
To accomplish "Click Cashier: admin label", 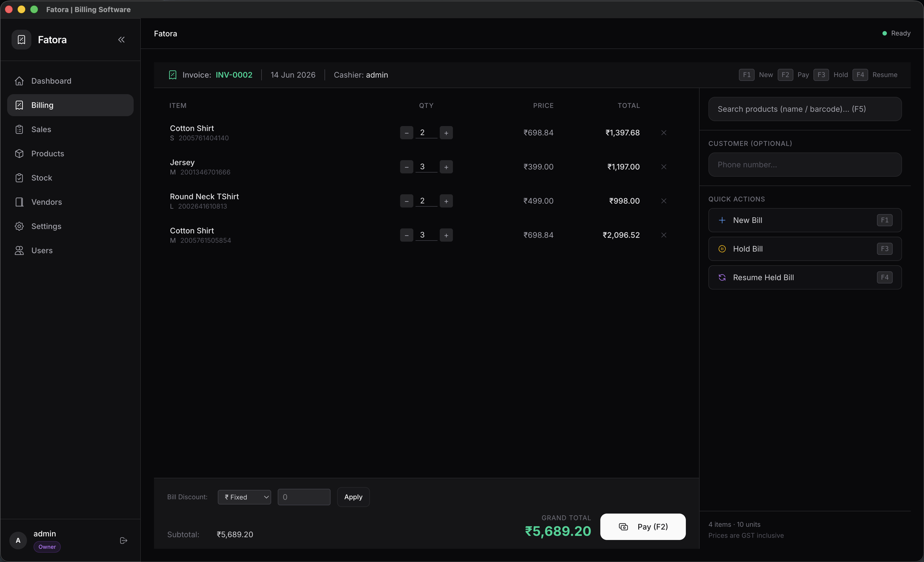I will [361, 75].
